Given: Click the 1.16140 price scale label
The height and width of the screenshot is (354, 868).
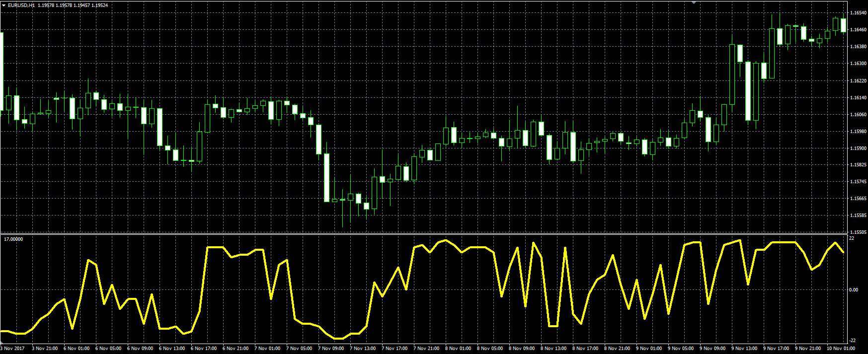Looking at the screenshot, I should tap(859, 98).
